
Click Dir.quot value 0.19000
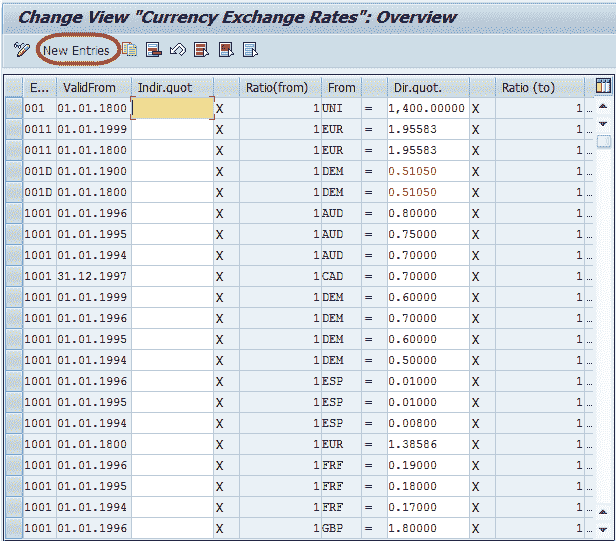[428, 465]
